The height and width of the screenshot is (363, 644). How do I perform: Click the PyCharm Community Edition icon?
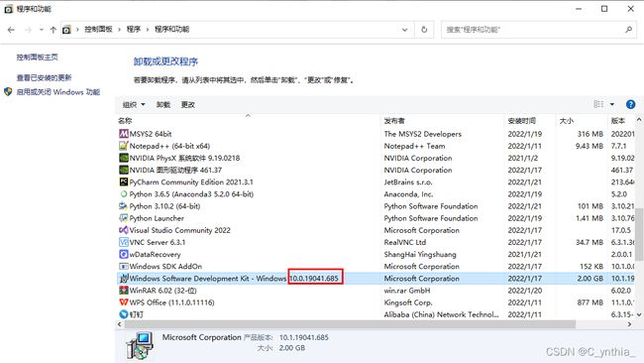pos(123,181)
